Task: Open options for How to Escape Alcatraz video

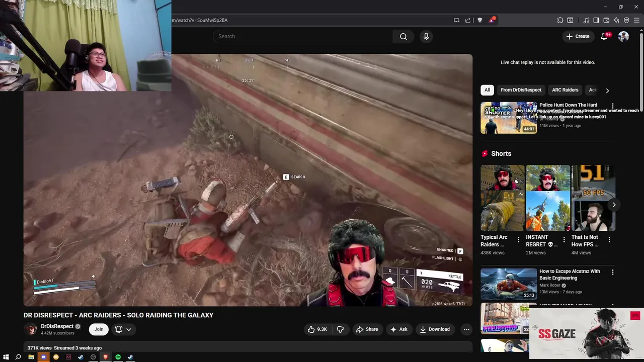Action: (x=612, y=272)
